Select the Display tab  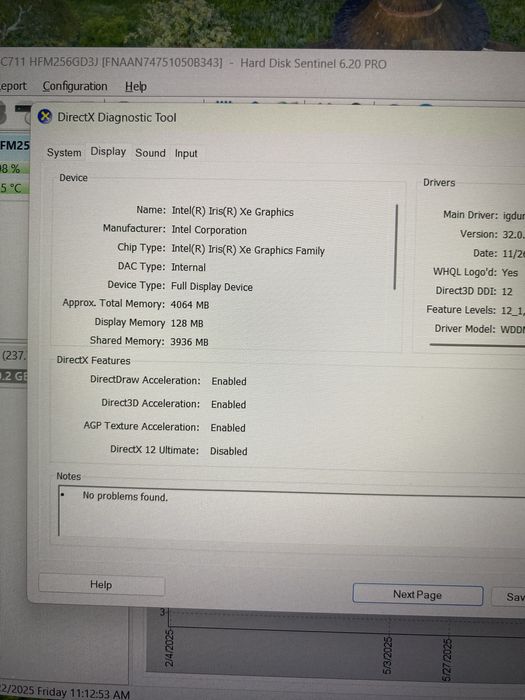pyautogui.click(x=108, y=151)
